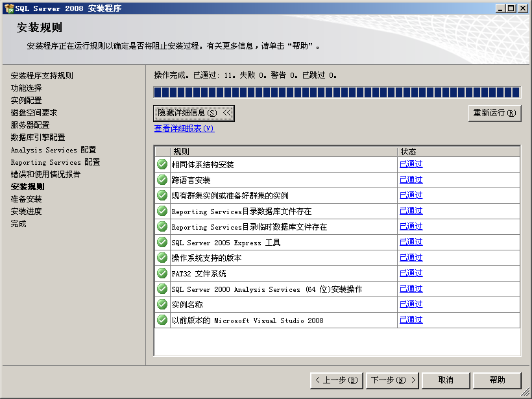
Task: Select 安装程序支持规则 step in sidebar
Action: click(42, 76)
